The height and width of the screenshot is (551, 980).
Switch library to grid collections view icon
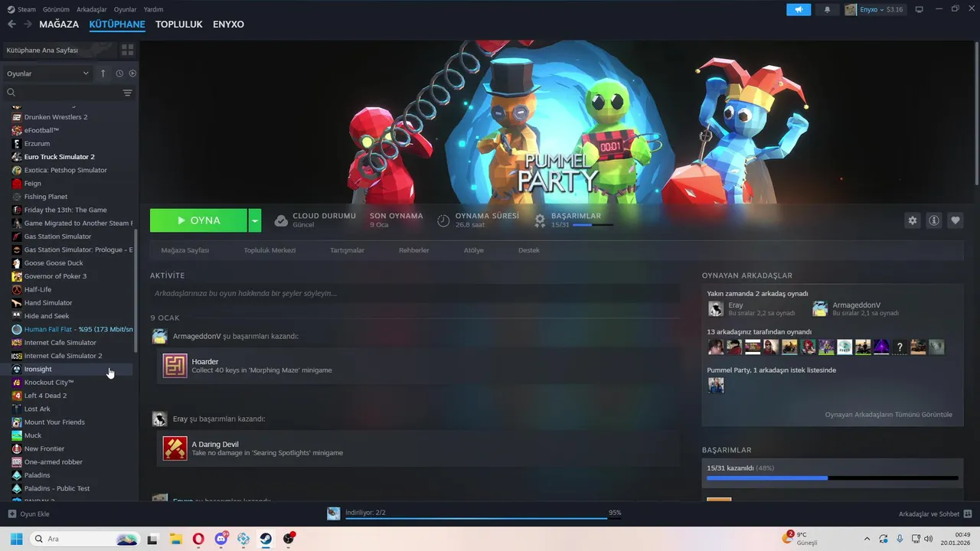pos(127,50)
